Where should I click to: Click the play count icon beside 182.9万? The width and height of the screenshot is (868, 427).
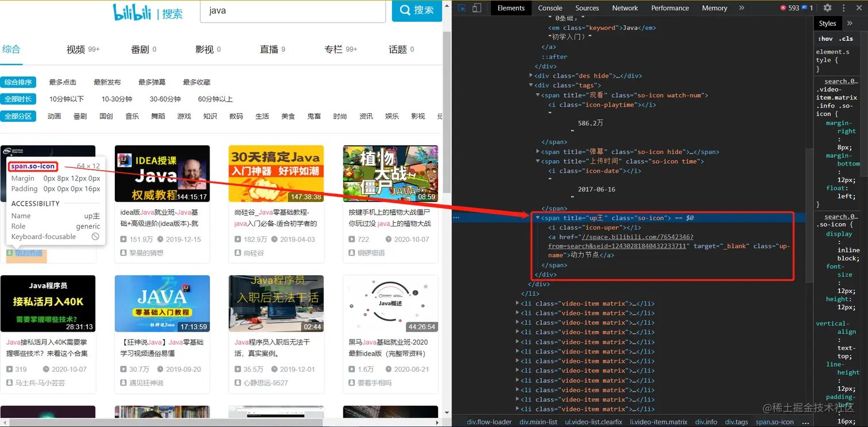(x=238, y=239)
